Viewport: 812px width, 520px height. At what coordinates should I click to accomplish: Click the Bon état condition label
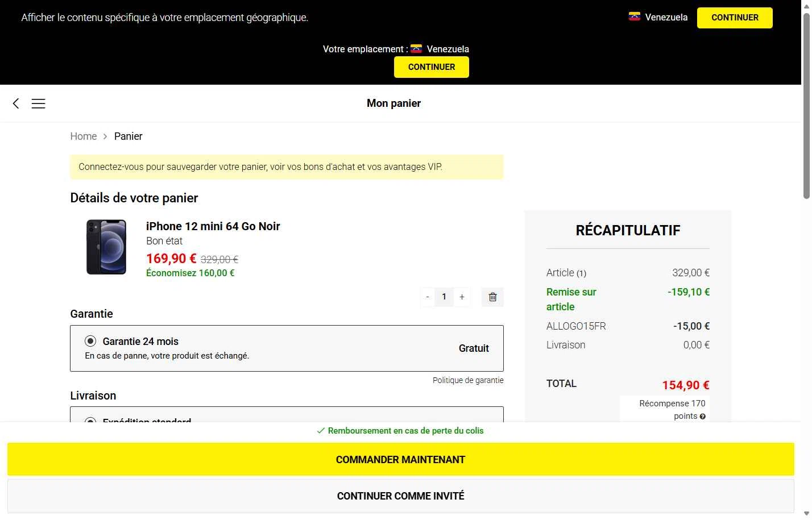164,241
